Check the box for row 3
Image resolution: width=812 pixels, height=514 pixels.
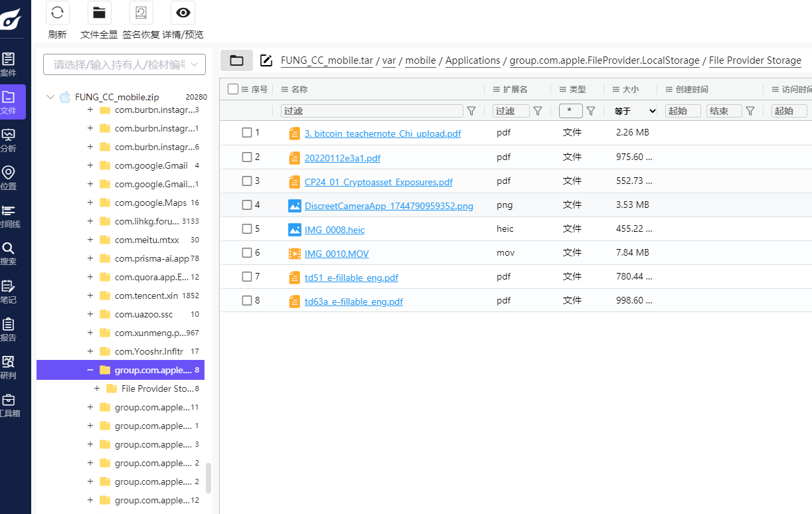click(247, 181)
